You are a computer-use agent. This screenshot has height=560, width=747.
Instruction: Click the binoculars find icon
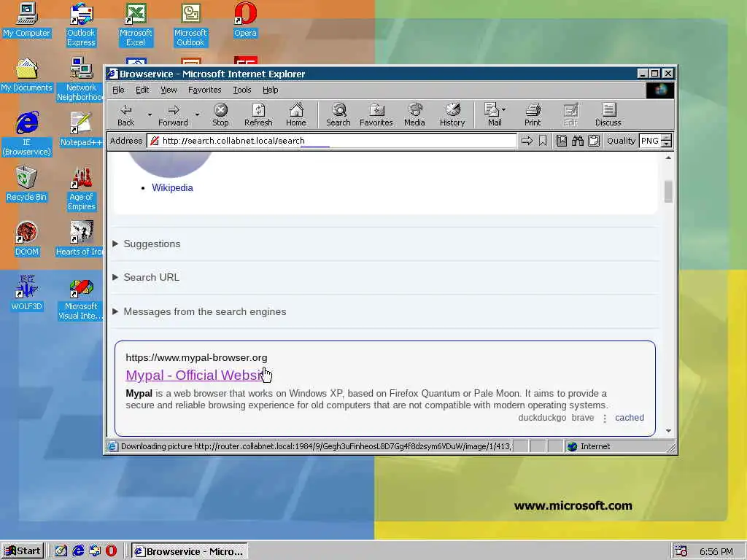(x=578, y=141)
